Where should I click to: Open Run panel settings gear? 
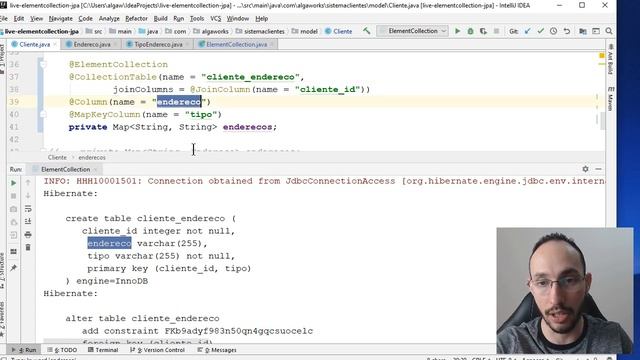(585, 169)
